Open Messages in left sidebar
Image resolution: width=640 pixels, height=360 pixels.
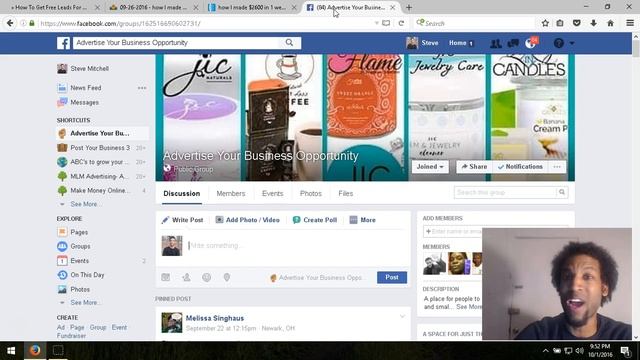(x=84, y=102)
